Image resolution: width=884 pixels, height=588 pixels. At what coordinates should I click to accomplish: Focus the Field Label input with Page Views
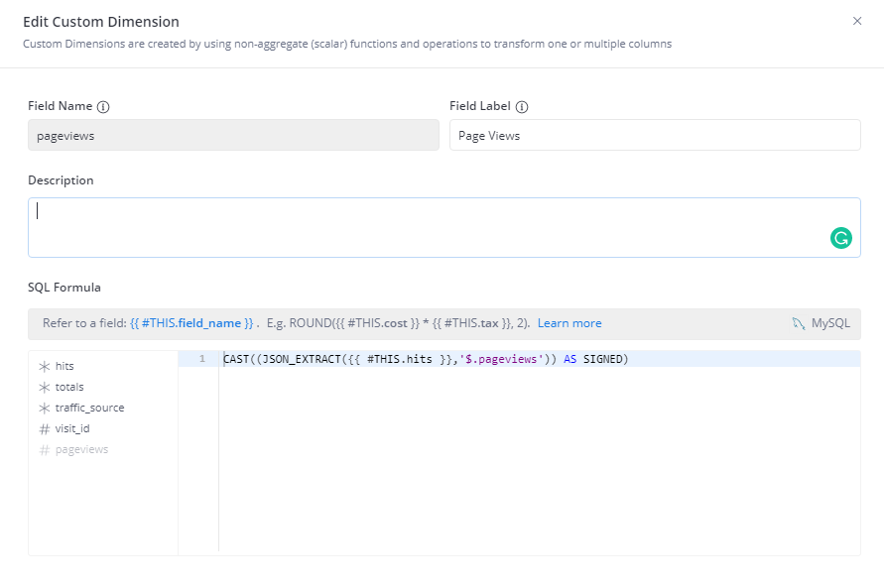tap(655, 136)
